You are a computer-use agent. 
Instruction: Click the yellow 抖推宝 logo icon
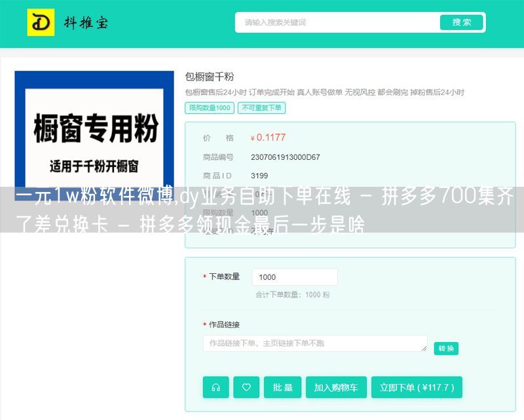pyautogui.click(x=41, y=22)
